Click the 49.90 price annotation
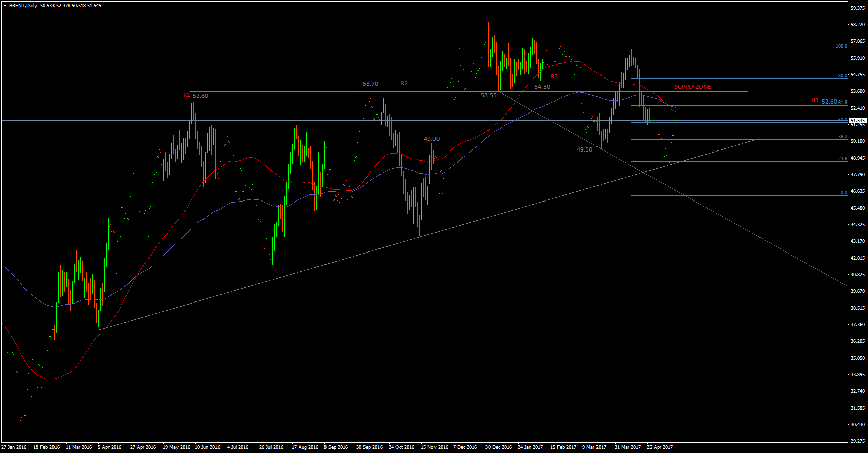Image resolution: width=868 pixels, height=453 pixels. 431,139
